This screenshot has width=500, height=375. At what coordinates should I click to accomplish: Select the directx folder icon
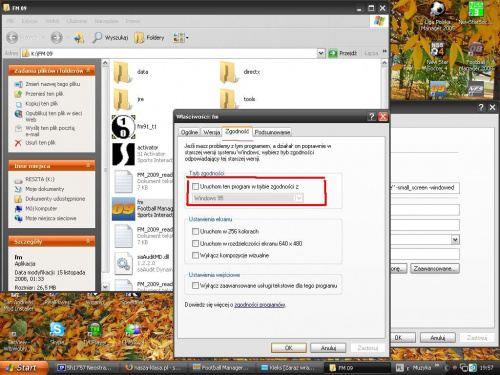pyautogui.click(x=228, y=72)
